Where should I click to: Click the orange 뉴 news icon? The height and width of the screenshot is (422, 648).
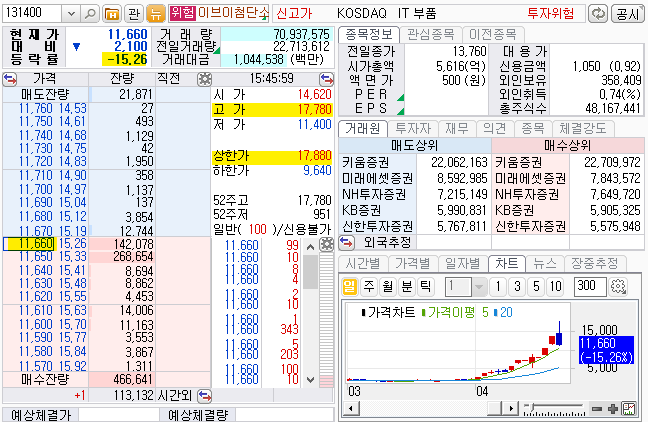(x=155, y=14)
